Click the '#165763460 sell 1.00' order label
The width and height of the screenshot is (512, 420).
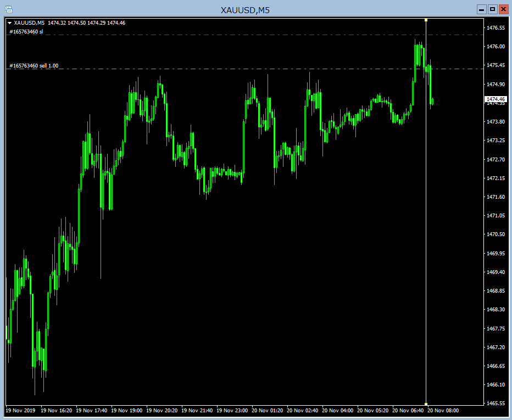(34, 65)
